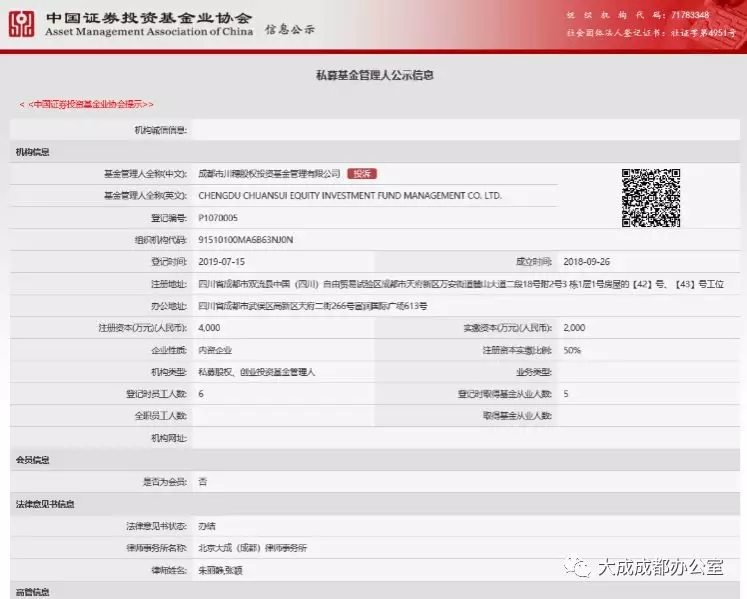Select employee count value 6
The height and width of the screenshot is (599, 747).
201,394
